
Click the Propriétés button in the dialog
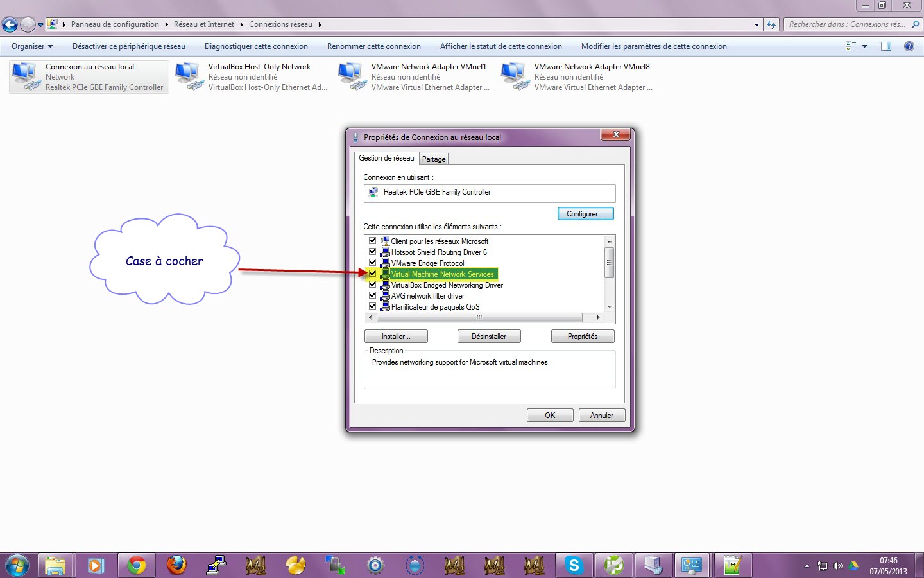point(583,337)
